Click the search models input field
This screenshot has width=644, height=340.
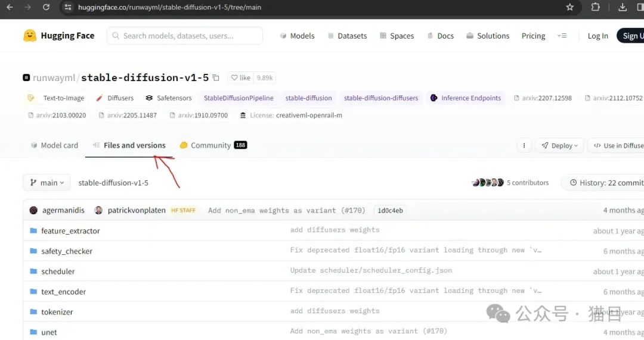click(x=185, y=36)
